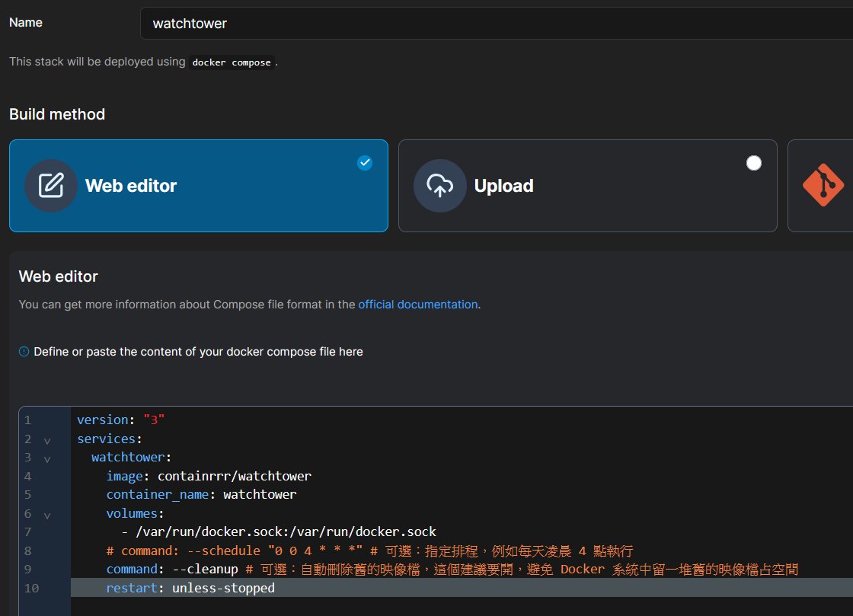
Task: Collapse the services block on line 2
Action: pyautogui.click(x=47, y=440)
